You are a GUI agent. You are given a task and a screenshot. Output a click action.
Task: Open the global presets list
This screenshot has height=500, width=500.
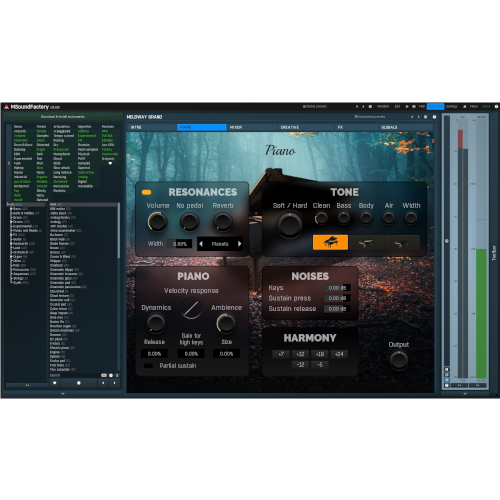click(315, 107)
